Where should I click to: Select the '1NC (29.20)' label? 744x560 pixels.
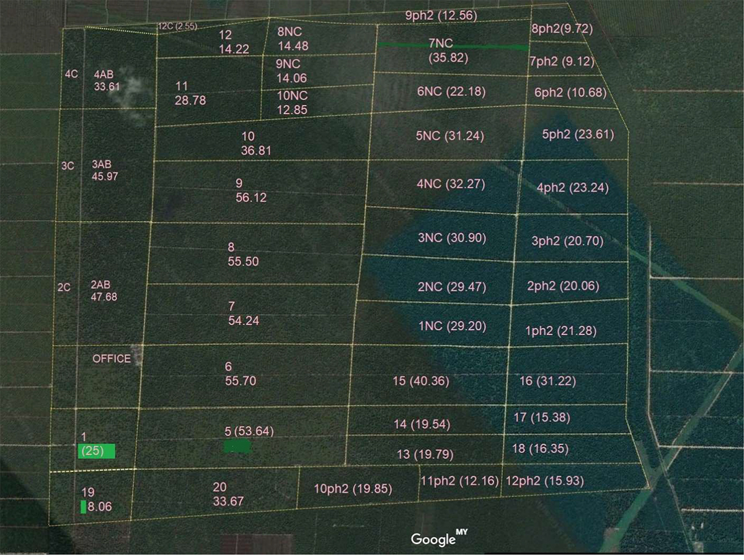(x=453, y=326)
